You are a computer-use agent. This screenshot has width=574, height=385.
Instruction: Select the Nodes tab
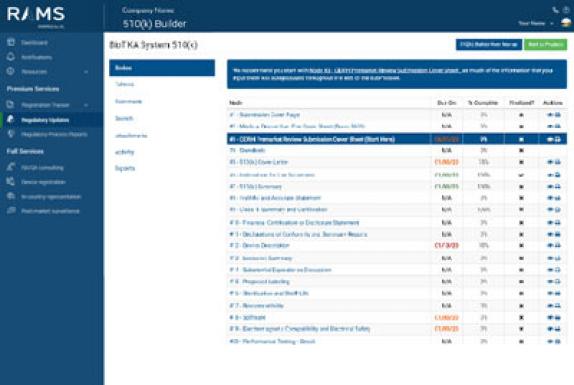coord(162,68)
